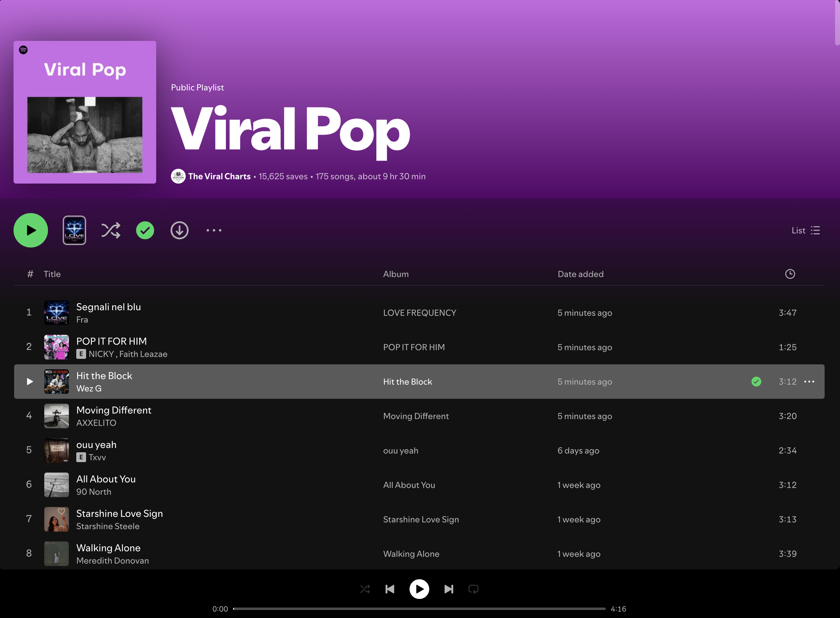The height and width of the screenshot is (618, 840).
Task: Toggle shuffle icon next to the playlist play button
Action: click(x=111, y=230)
